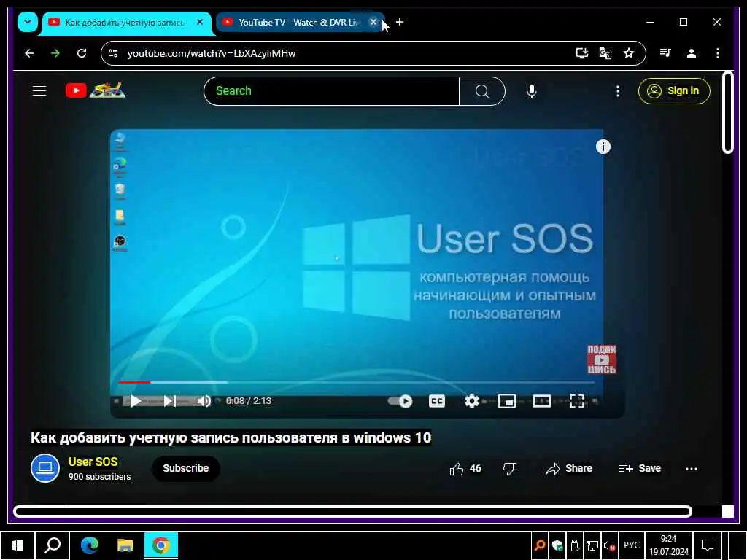This screenshot has width=747, height=560.
Task: Switch to theater mode
Action: click(x=542, y=401)
